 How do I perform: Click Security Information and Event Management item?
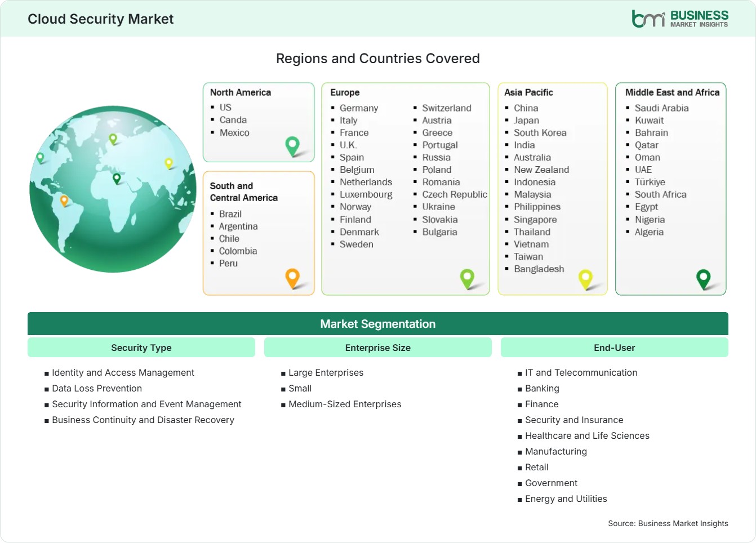point(146,404)
